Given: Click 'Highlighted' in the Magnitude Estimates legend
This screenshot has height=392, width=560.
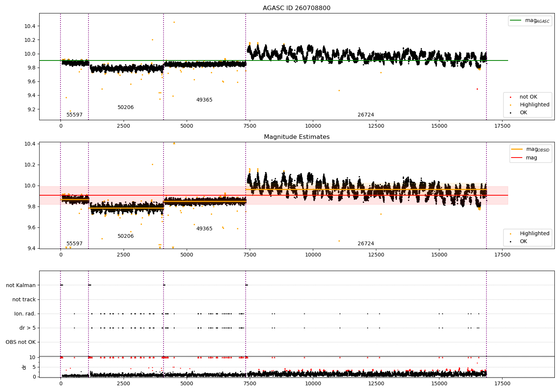Looking at the screenshot, I should 535,234.
